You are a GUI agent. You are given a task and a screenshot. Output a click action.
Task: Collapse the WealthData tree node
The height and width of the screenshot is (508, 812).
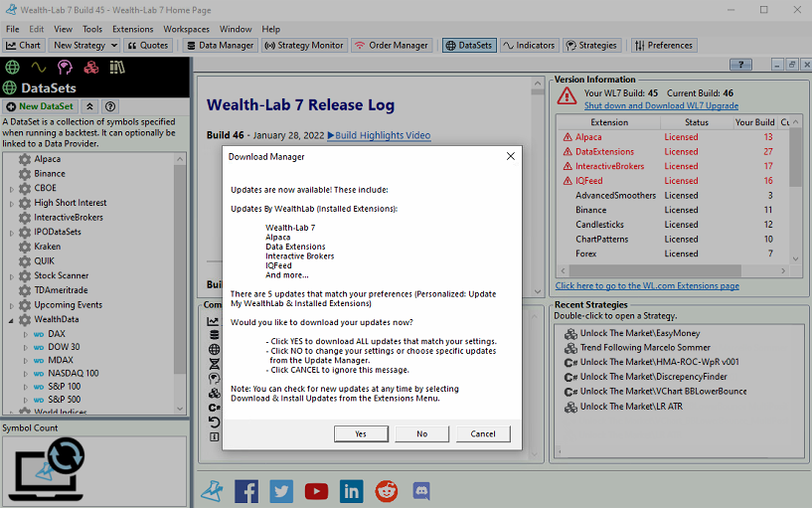point(12,320)
